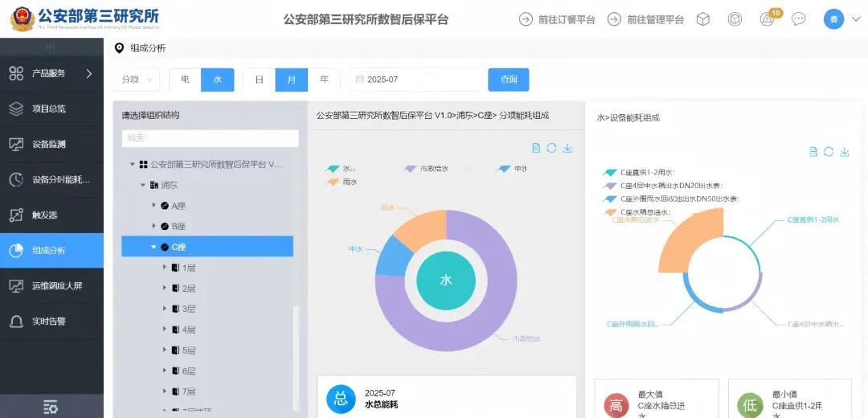This screenshot has width=868, height=418.
Task: Toggle 水 legend item in left chart
Action: point(341,169)
